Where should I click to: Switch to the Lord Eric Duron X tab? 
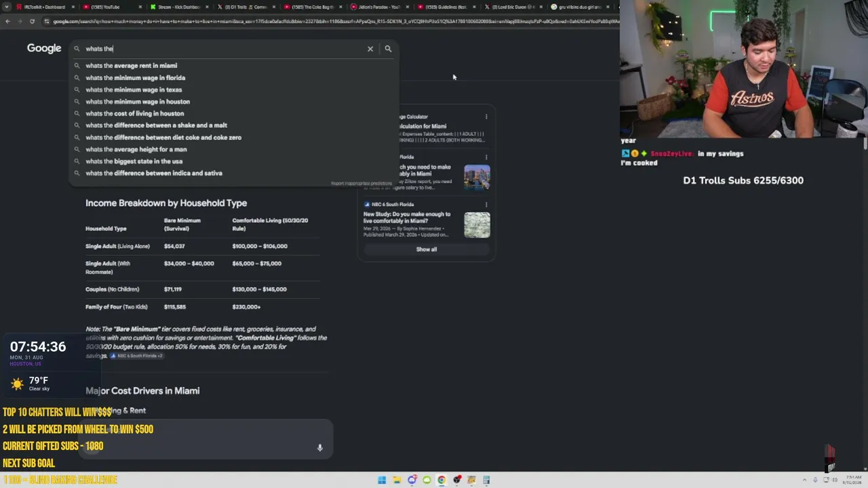513,7
